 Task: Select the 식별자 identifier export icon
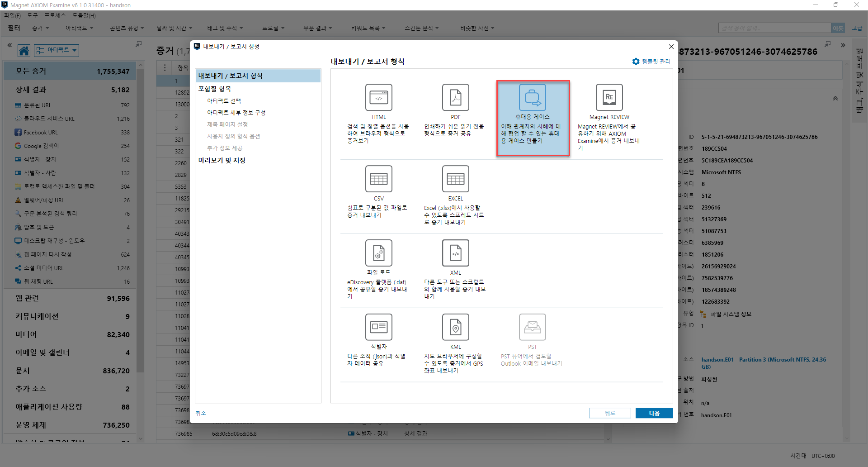[378, 327]
